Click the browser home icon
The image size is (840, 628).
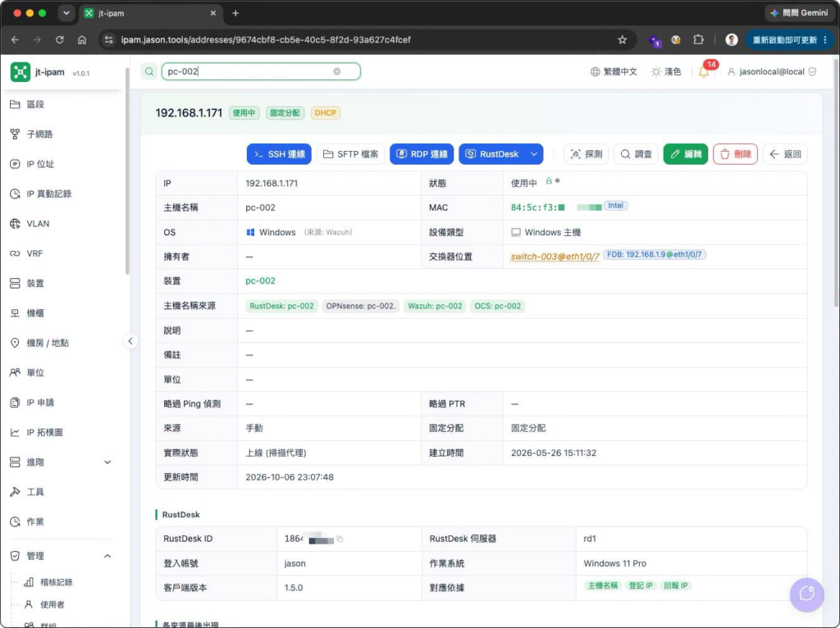[x=82, y=39]
